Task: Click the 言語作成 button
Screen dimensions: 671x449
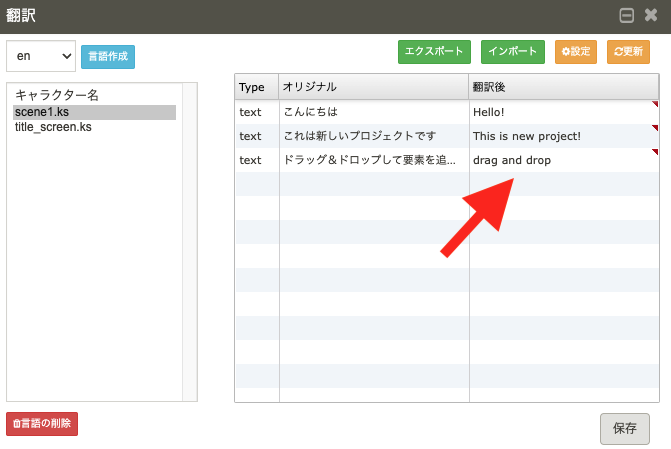Action: 108,57
